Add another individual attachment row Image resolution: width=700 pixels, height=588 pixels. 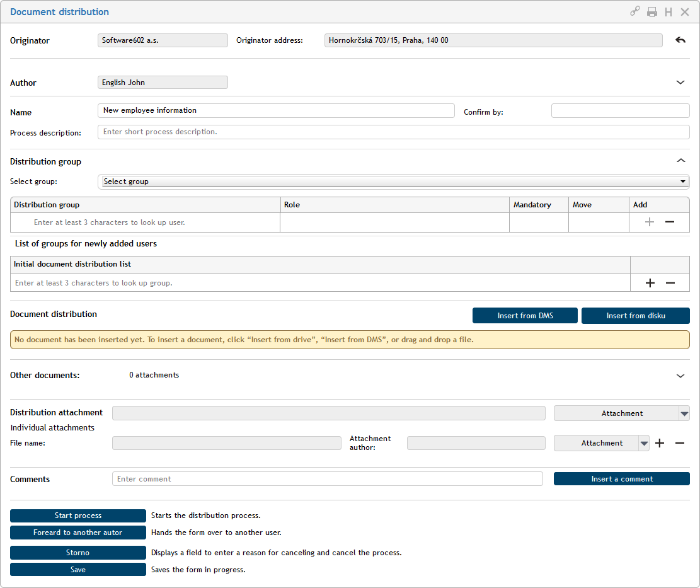coord(660,443)
